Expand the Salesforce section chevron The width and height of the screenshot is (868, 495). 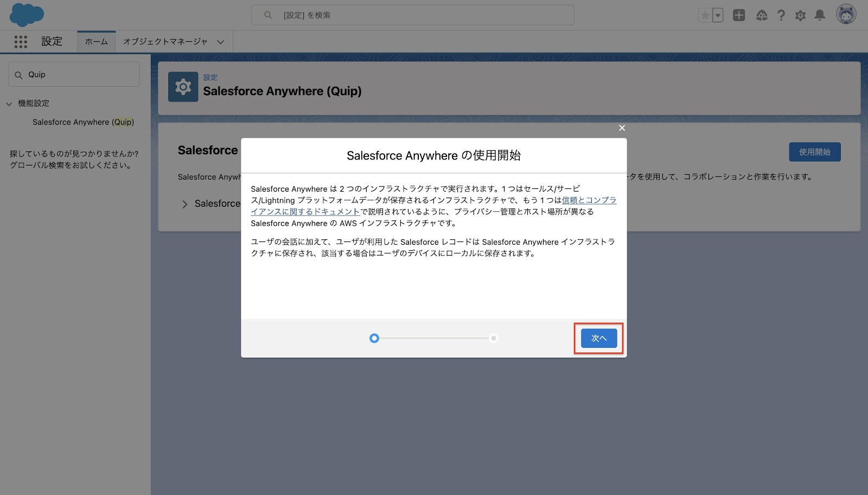pyautogui.click(x=184, y=204)
